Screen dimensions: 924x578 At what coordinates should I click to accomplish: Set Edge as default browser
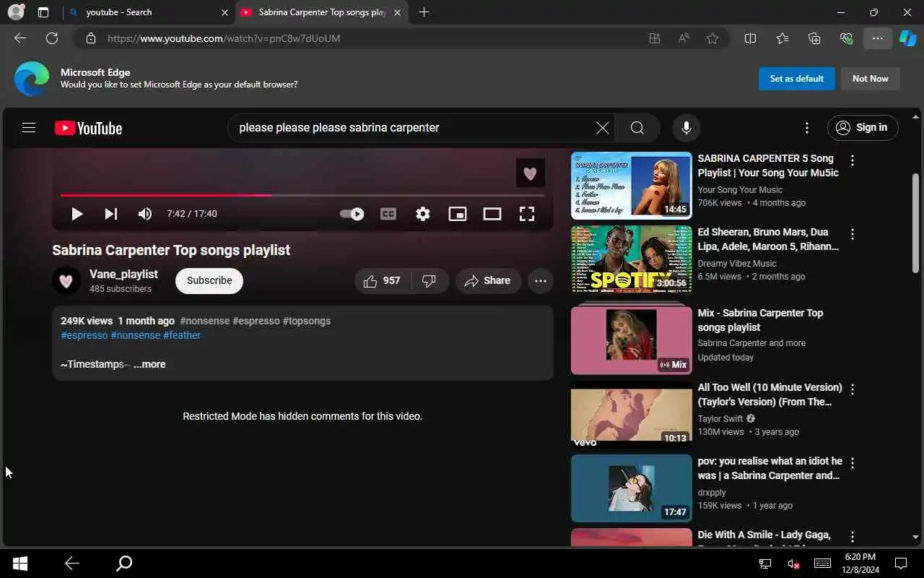point(796,79)
